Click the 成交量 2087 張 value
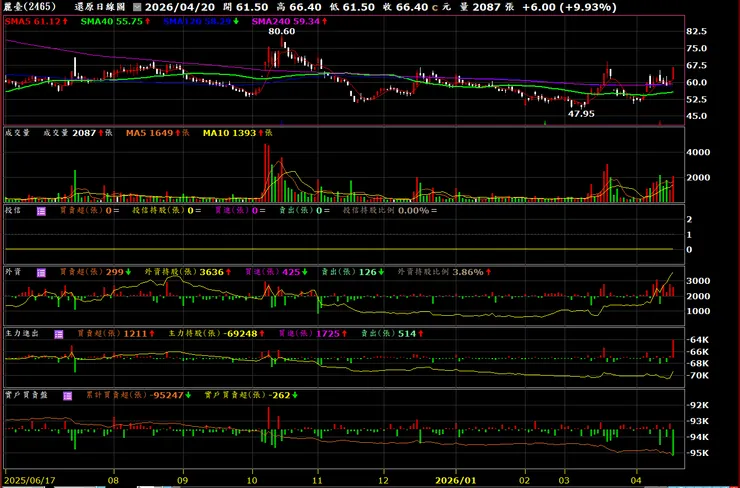Image resolution: width=740 pixels, height=488 pixels. (78, 133)
